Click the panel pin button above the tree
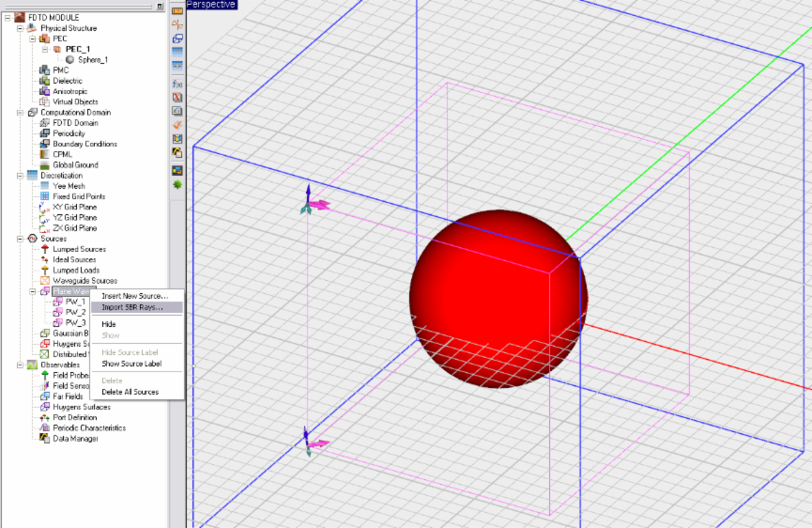 click(x=161, y=6)
